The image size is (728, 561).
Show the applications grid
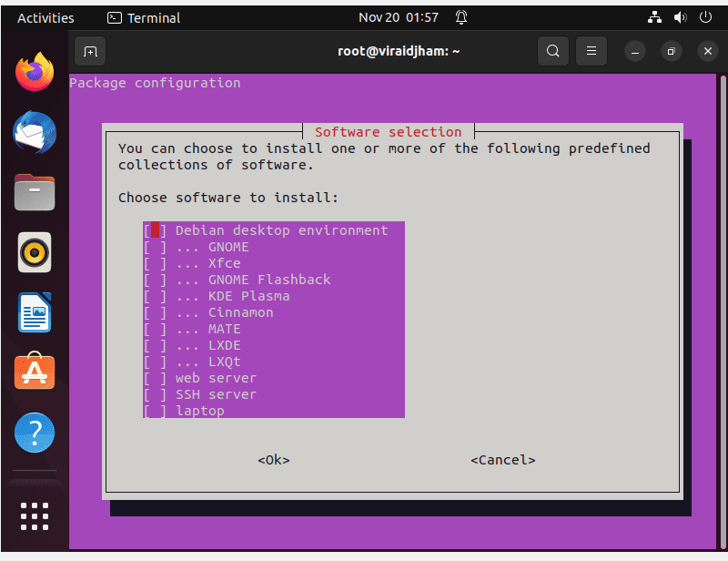click(x=35, y=516)
